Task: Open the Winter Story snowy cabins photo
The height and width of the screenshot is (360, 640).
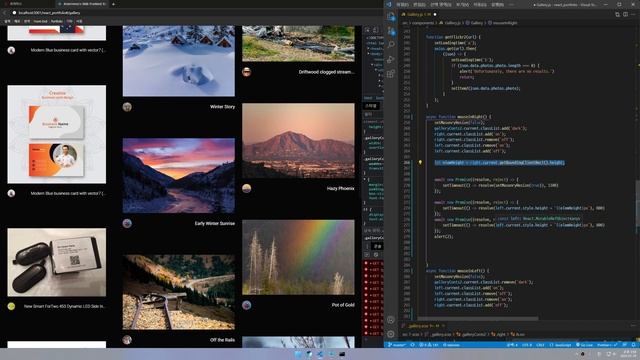Action: 179,61
